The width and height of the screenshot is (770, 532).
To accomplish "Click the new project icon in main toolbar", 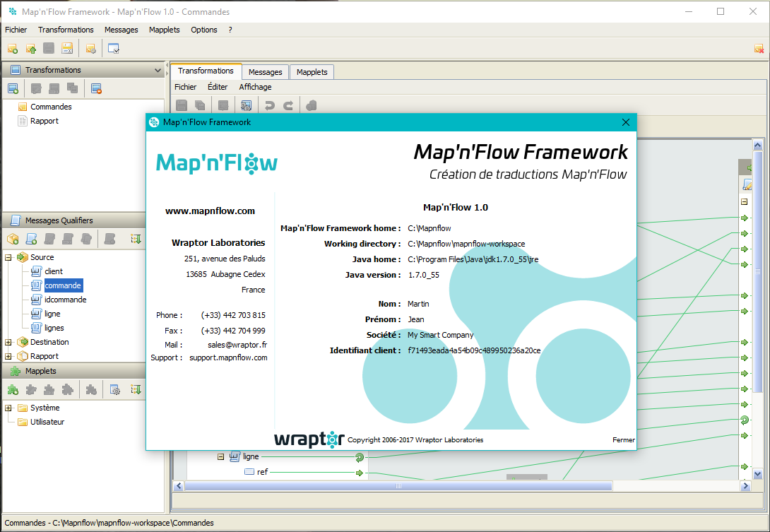I will [x=13, y=49].
